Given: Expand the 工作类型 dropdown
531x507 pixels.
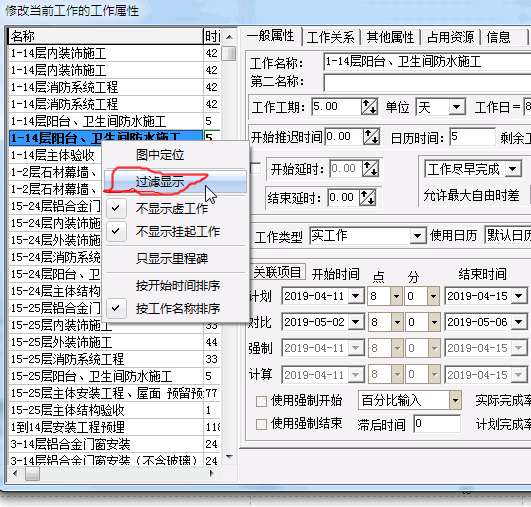Looking at the screenshot, I should (x=418, y=236).
